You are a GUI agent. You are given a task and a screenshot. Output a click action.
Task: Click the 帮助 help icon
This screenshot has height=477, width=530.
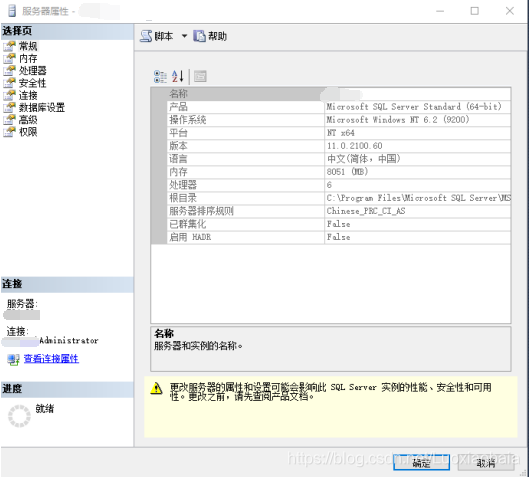(x=199, y=36)
